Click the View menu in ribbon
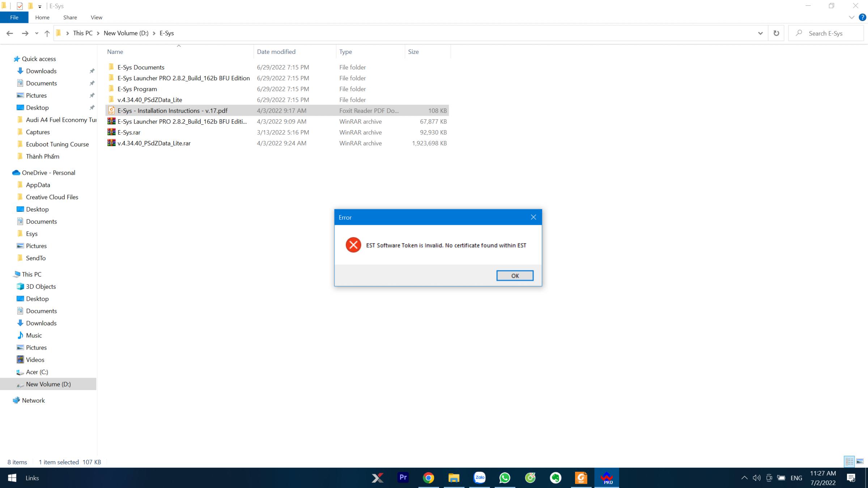Viewport: 868px width, 488px height. [x=96, y=17]
